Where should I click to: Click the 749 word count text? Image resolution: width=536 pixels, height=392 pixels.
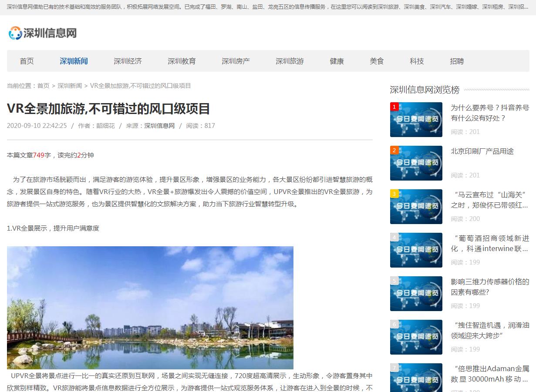click(x=39, y=155)
